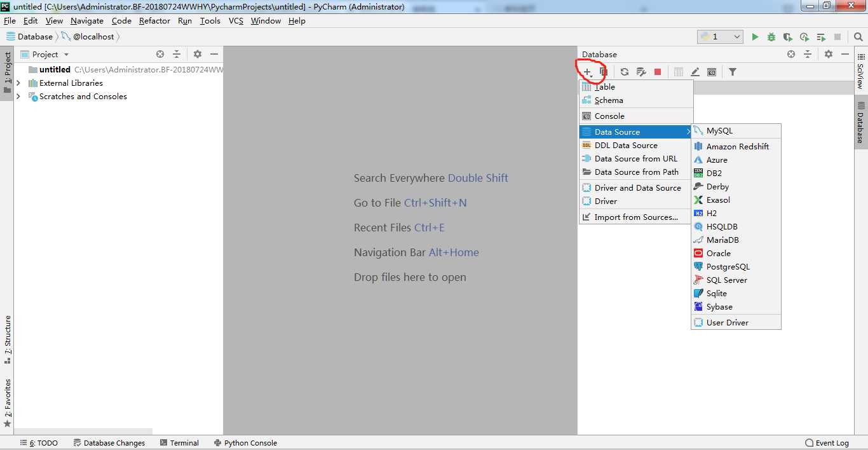Image resolution: width=868 pixels, height=450 pixels.
Task: Click the red Disconnect stop icon
Action: tap(658, 72)
